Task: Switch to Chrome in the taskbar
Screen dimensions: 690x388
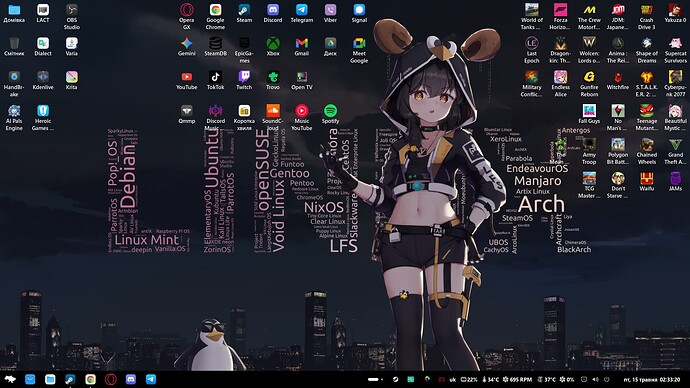Action: coord(90,379)
